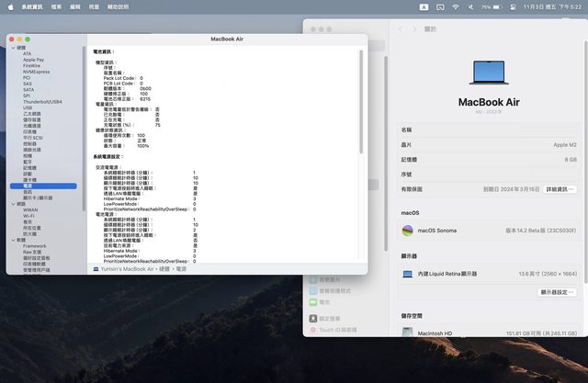This screenshot has width=588, height=383.
Task: Open the 輔助說明 help menu
Action: point(118,6)
